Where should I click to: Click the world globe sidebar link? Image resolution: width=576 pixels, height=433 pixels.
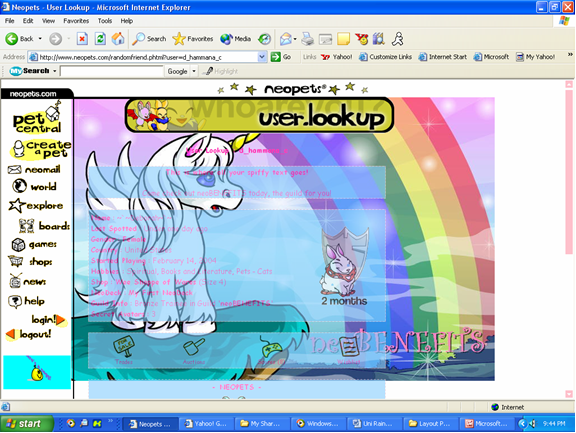[x=35, y=186]
